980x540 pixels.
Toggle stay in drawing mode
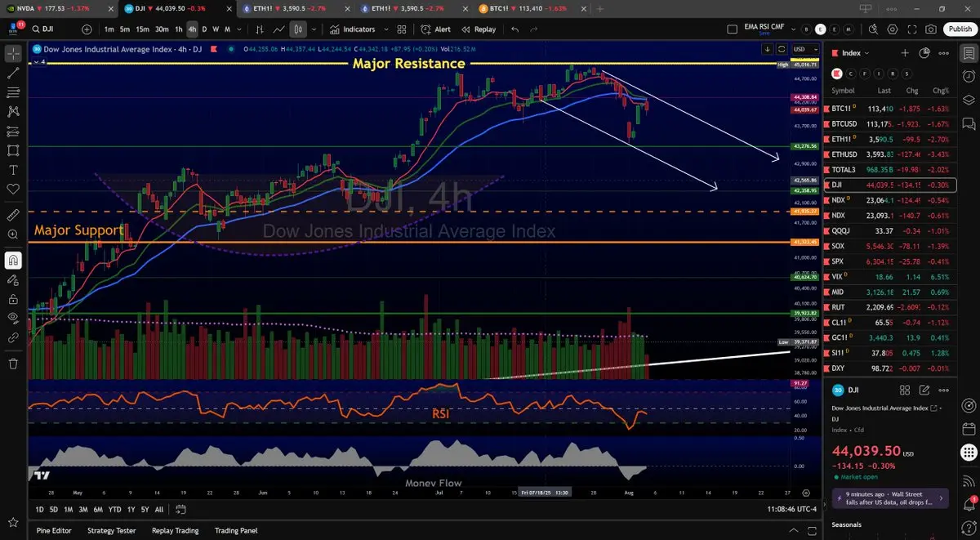(x=13, y=280)
